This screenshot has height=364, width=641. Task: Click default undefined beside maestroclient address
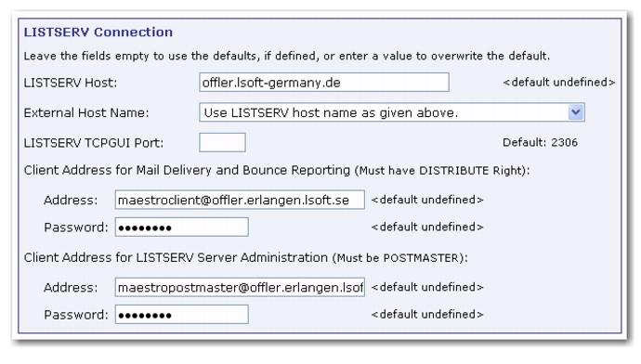(x=427, y=200)
